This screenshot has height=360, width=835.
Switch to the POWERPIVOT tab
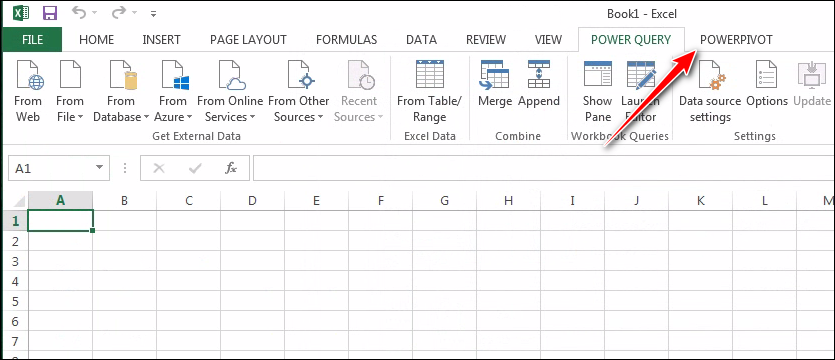tap(736, 40)
